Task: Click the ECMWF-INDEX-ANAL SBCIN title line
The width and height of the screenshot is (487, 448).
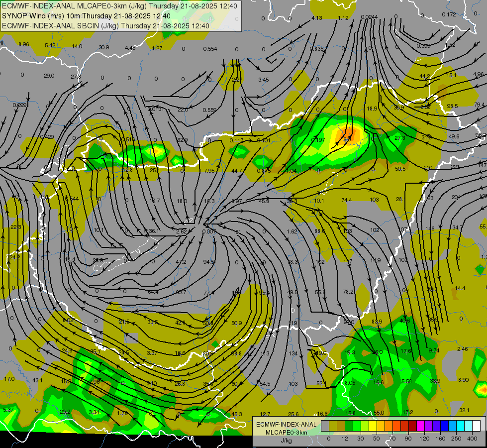Action: [x=105, y=26]
